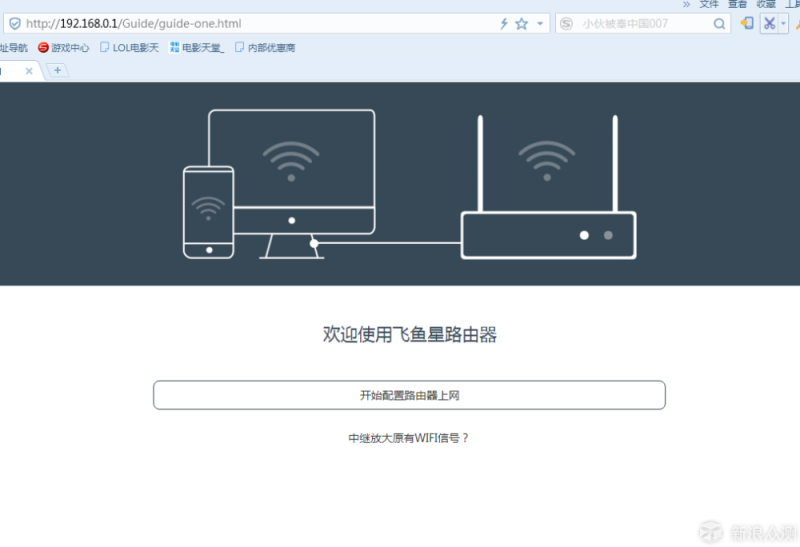
Task: Click the scissors screenshot tool icon
Action: coord(769,23)
